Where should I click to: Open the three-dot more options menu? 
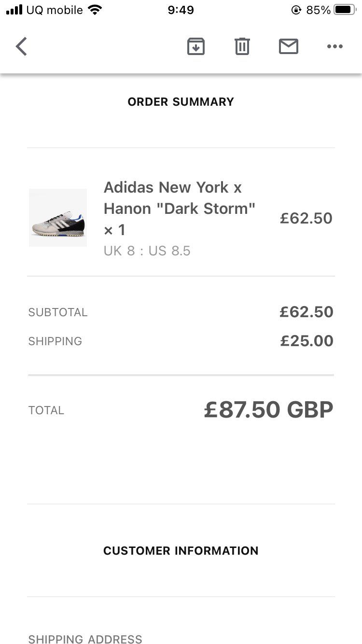point(334,47)
